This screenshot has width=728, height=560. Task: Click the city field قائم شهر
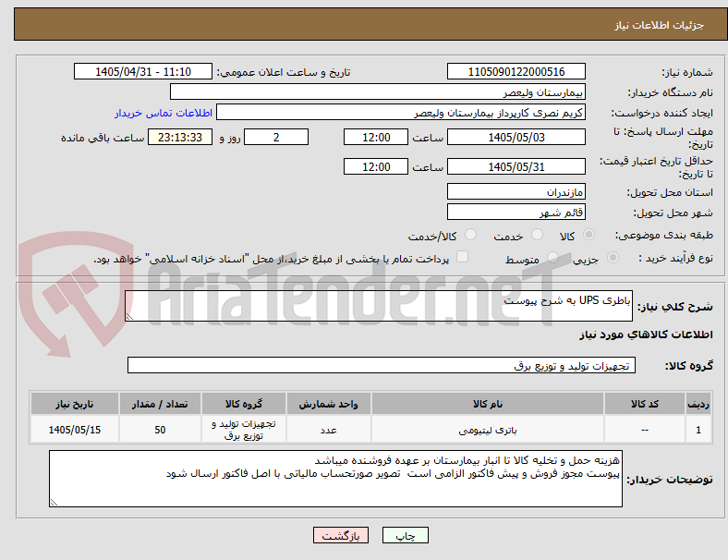pyautogui.click(x=516, y=212)
